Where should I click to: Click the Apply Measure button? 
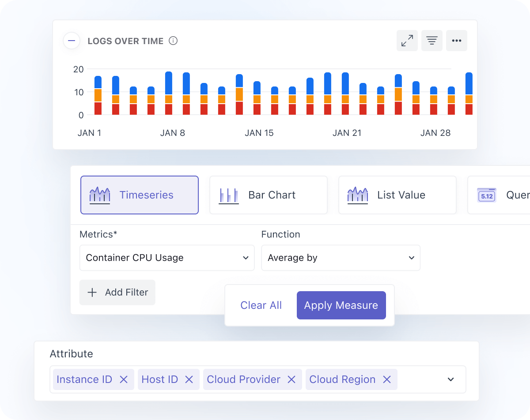click(341, 305)
